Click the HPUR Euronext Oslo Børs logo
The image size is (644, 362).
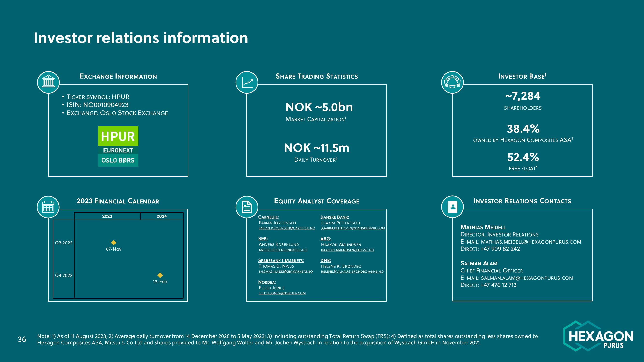[x=118, y=146]
